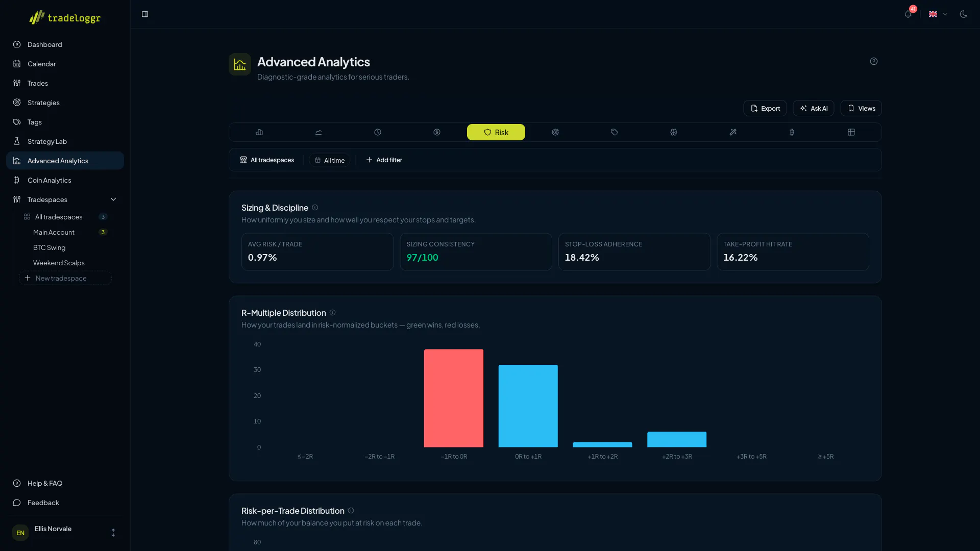Toggle the sidebar collapse icon
The width and height of the screenshot is (980, 551).
point(145,14)
